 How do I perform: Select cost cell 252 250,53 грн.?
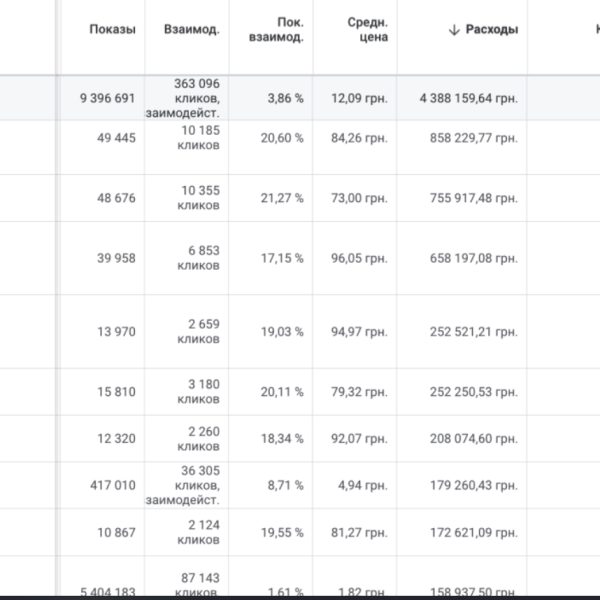tap(474, 392)
